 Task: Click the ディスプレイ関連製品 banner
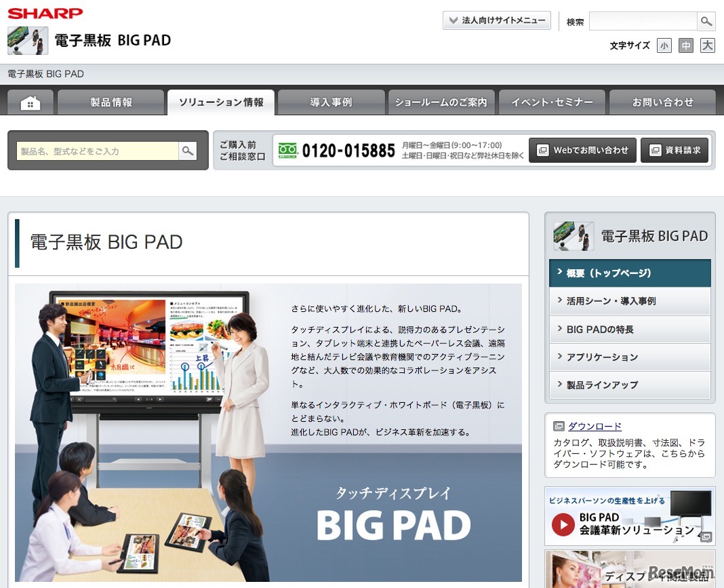click(x=630, y=569)
